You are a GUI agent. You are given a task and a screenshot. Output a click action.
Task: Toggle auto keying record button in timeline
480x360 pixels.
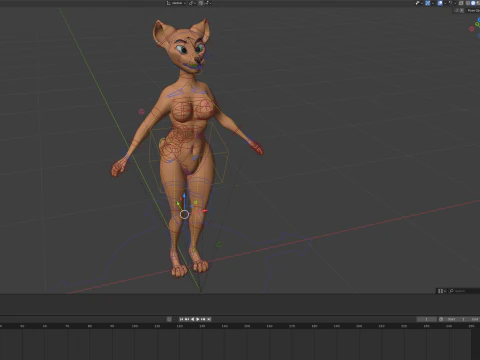tap(169, 319)
